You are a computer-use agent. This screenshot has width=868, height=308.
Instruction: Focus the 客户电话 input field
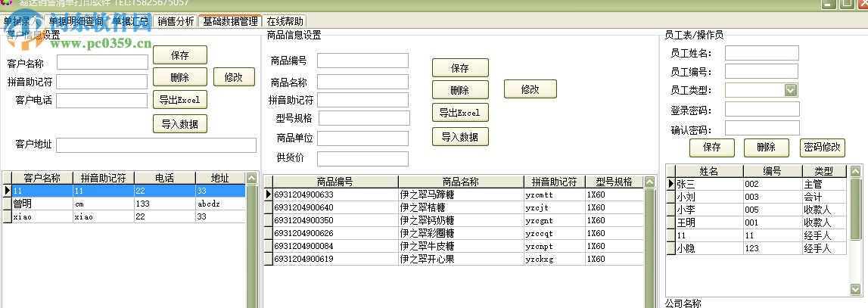[102, 100]
